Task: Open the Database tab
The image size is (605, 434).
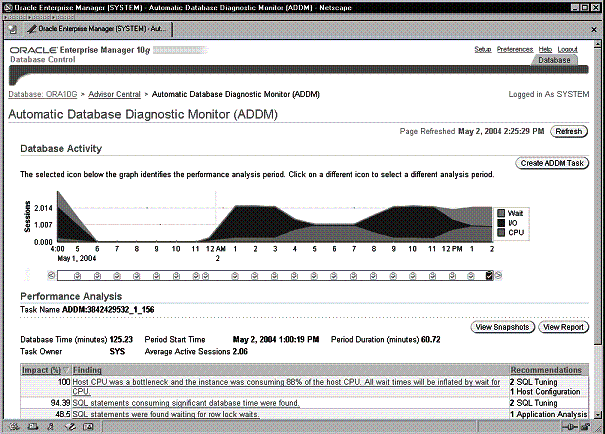Action: (554, 60)
